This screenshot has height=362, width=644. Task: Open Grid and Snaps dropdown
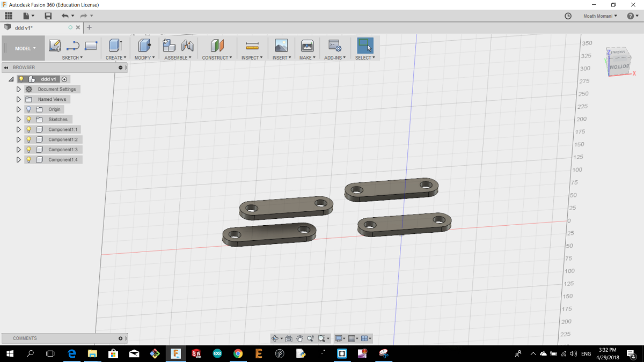tap(353, 338)
